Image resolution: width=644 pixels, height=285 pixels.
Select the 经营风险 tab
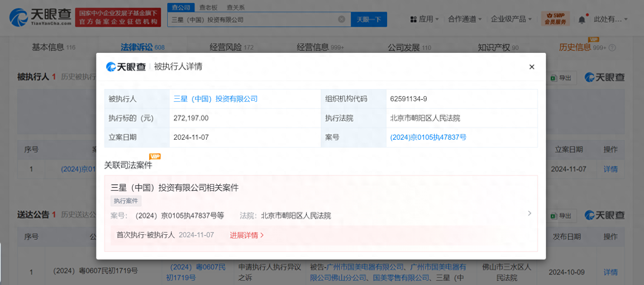[x=231, y=47]
